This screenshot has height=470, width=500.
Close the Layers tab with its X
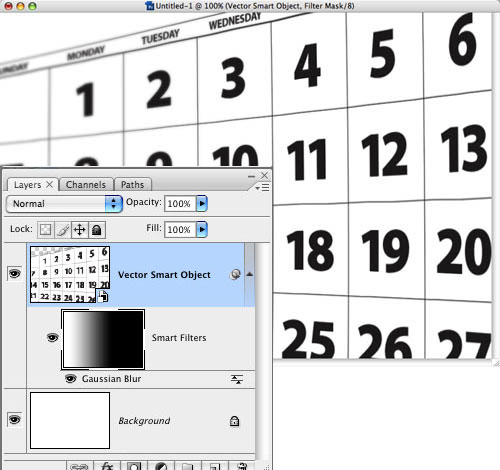point(49,184)
